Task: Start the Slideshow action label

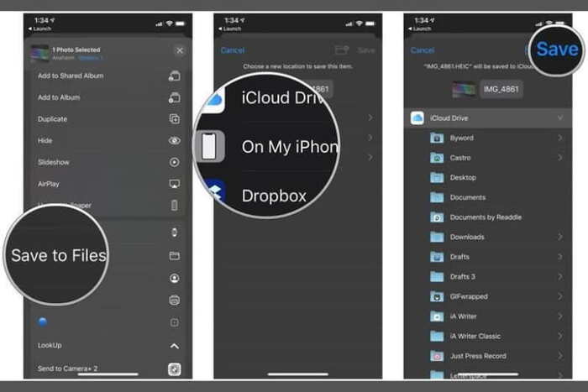Action: (x=54, y=162)
